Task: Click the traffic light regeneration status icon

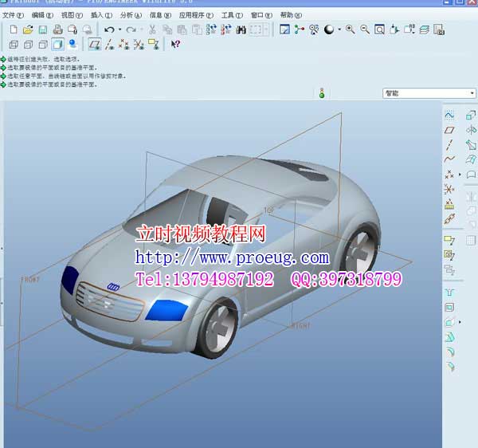Action: tap(322, 93)
